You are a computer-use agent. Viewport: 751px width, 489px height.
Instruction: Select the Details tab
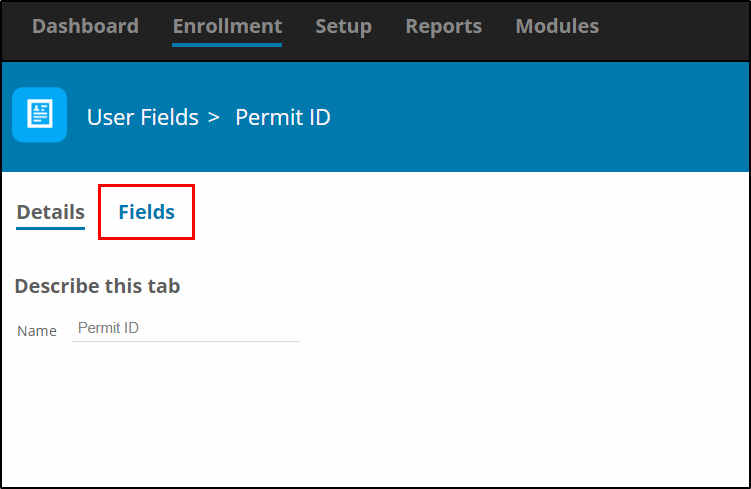tap(51, 212)
